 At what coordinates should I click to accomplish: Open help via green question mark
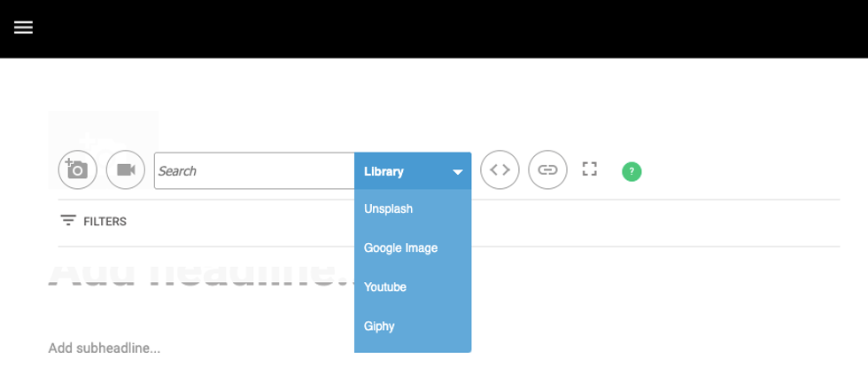(x=632, y=171)
